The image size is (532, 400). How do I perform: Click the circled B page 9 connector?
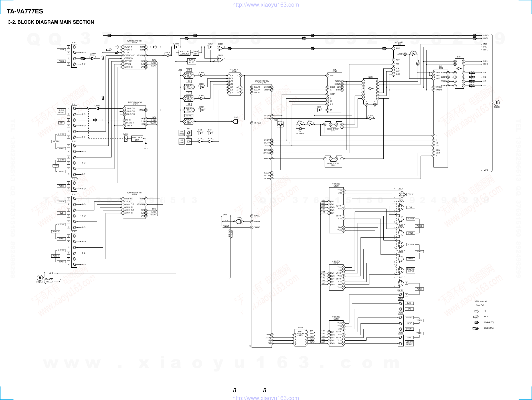497,103
